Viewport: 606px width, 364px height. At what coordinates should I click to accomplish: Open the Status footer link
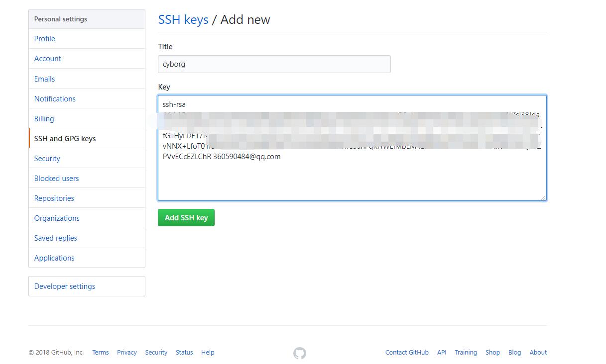coord(184,352)
